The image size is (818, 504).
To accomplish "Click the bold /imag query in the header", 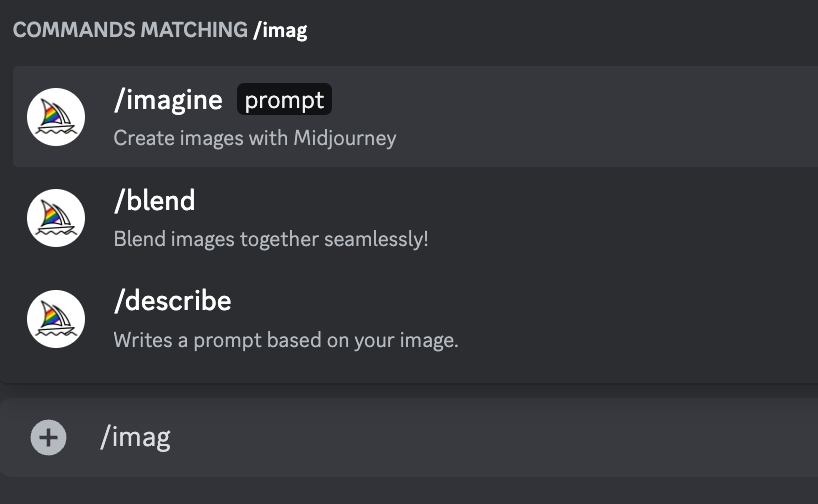I will point(280,30).
